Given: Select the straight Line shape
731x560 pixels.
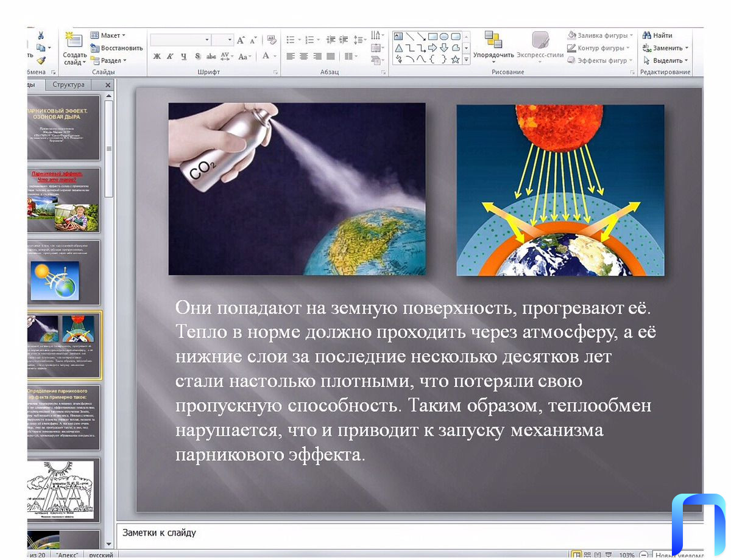Looking at the screenshot, I should coord(409,36).
